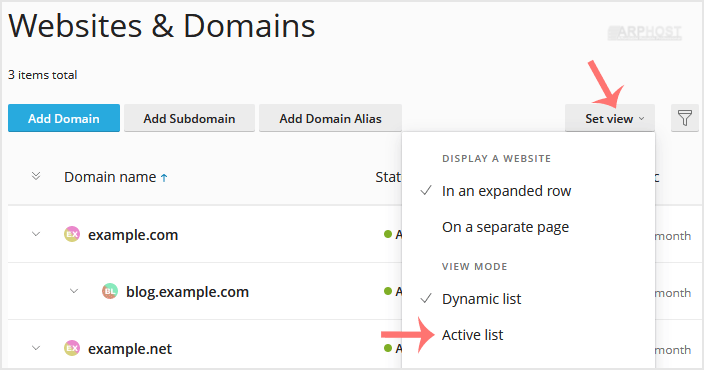Open the example.com domain link

(133, 235)
